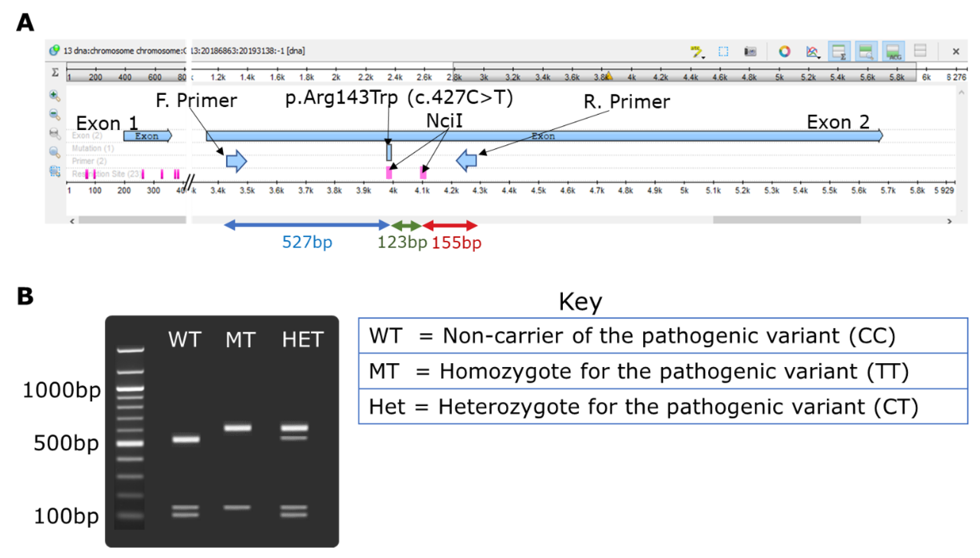Click scrollbar left arrow below sequence view
This screenshot has width=980, height=558.
coord(72,221)
